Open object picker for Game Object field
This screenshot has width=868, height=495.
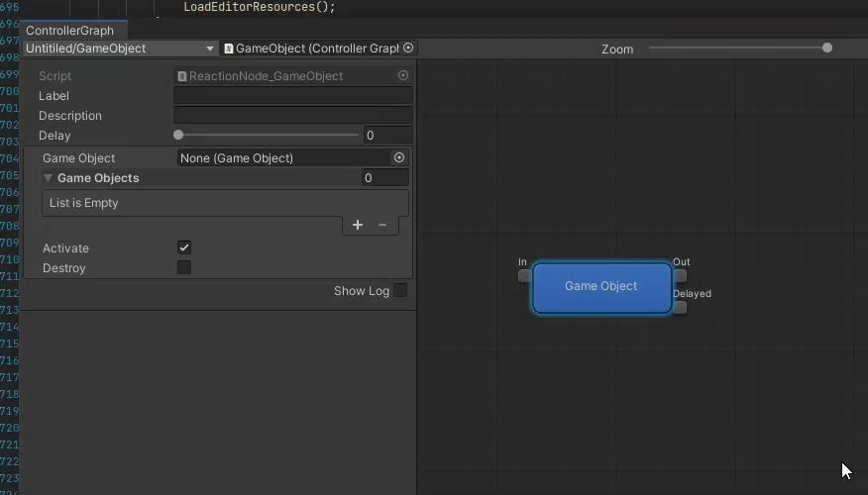tap(399, 157)
